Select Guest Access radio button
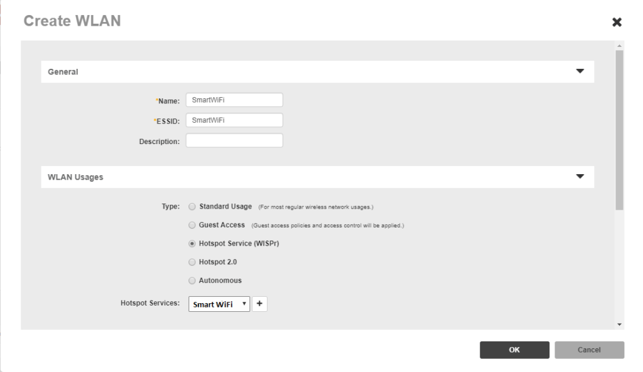 click(192, 225)
